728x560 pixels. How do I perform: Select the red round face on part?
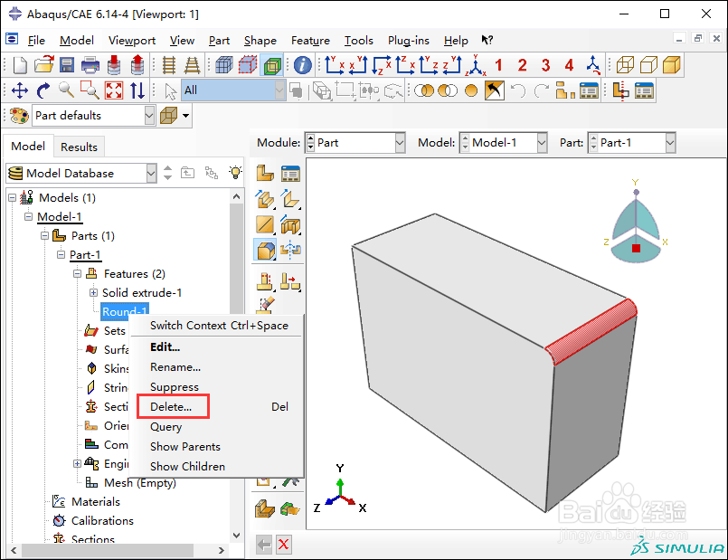(x=591, y=332)
